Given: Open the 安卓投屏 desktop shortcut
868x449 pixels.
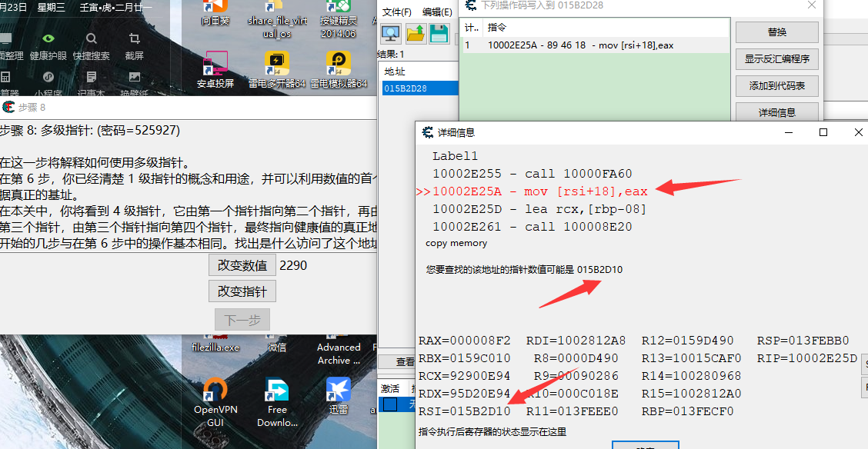Looking at the screenshot, I should point(215,70).
